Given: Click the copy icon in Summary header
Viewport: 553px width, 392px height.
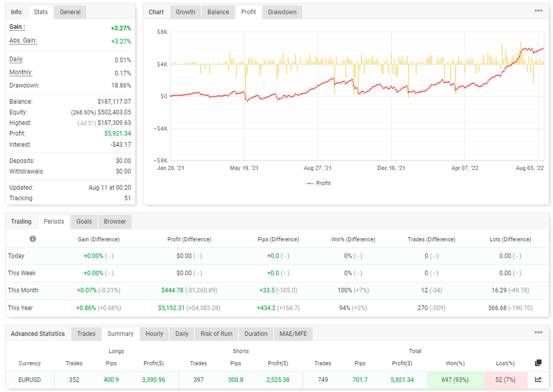Looking at the screenshot, I should (538, 363).
